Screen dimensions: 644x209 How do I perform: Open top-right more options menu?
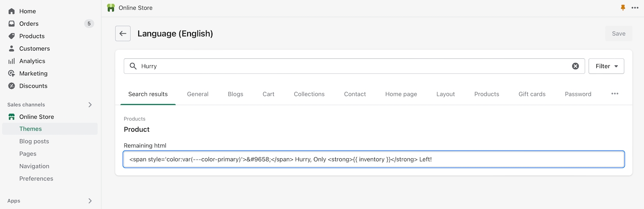[635, 8]
